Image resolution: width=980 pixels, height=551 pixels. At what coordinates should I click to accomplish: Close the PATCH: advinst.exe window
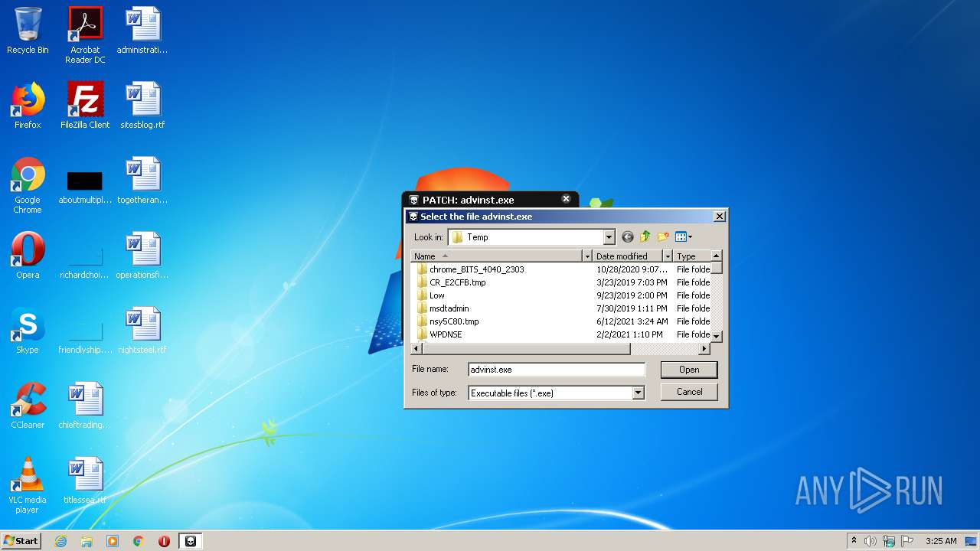(x=567, y=199)
